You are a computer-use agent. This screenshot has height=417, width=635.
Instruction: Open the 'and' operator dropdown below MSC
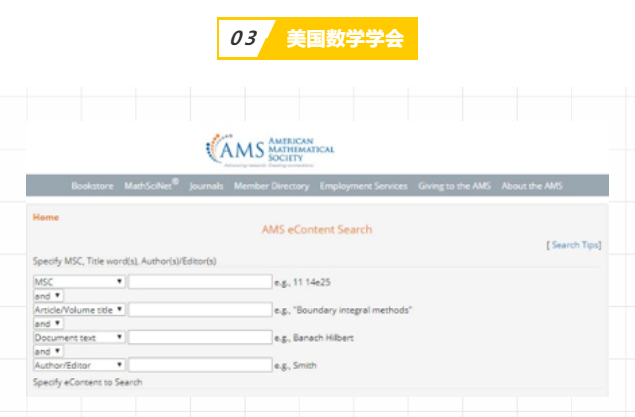point(49,296)
